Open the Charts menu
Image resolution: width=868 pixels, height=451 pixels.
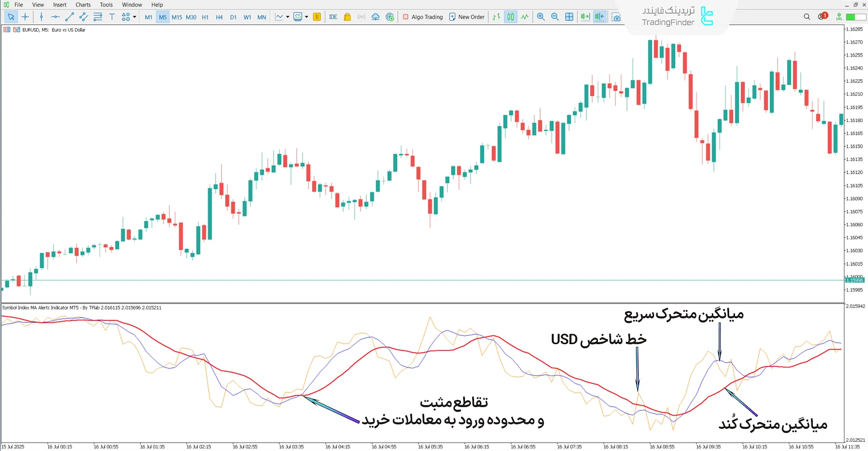pos(82,5)
